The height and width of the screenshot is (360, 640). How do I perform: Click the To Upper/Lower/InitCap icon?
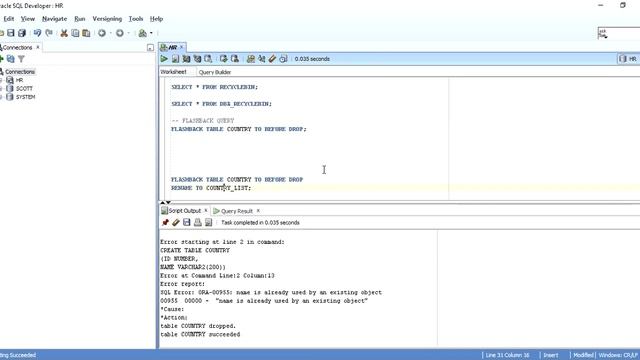click(x=262, y=59)
